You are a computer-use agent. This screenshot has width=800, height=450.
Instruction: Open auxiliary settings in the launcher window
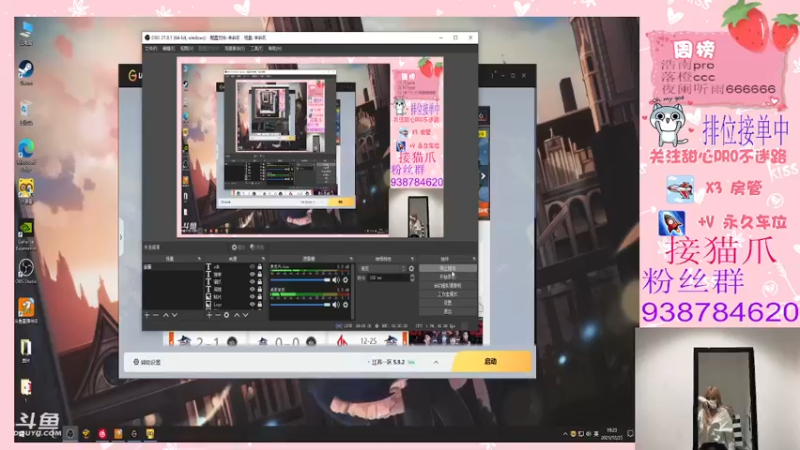147,362
